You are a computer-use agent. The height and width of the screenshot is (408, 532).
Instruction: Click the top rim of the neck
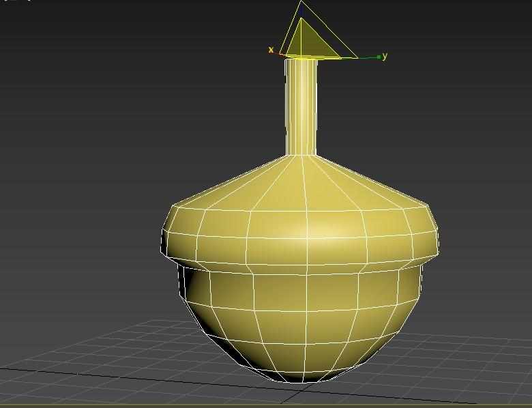pos(301,60)
